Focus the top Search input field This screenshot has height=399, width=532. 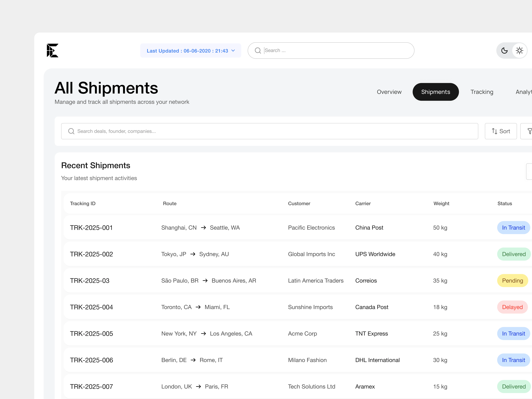pyautogui.click(x=337, y=51)
